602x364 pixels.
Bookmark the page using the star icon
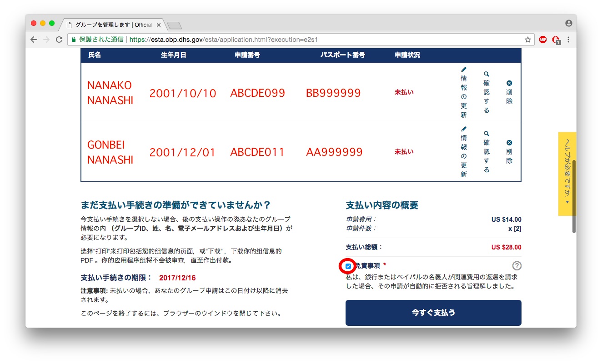528,40
